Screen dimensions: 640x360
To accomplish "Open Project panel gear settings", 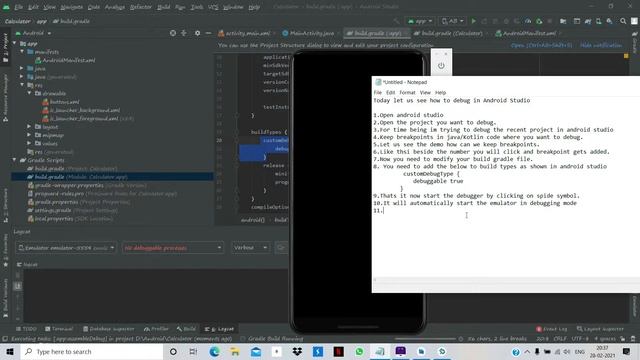I will (198, 33).
